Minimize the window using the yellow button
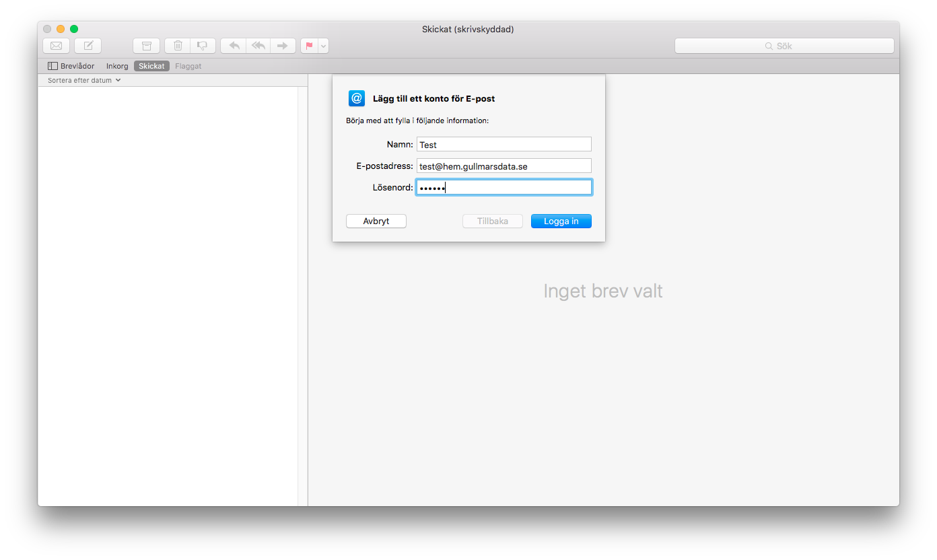This screenshot has height=560, width=937. 61,29
